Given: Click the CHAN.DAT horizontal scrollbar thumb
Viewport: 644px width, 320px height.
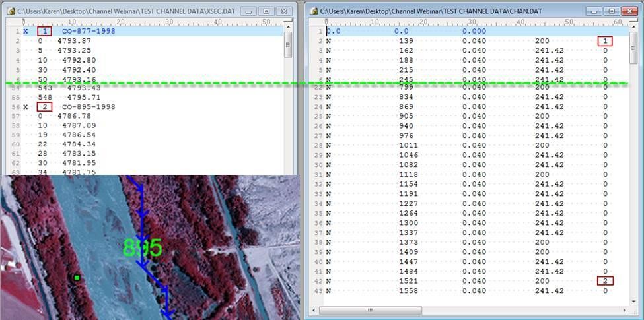Looking at the screenshot, I should coord(370,310).
